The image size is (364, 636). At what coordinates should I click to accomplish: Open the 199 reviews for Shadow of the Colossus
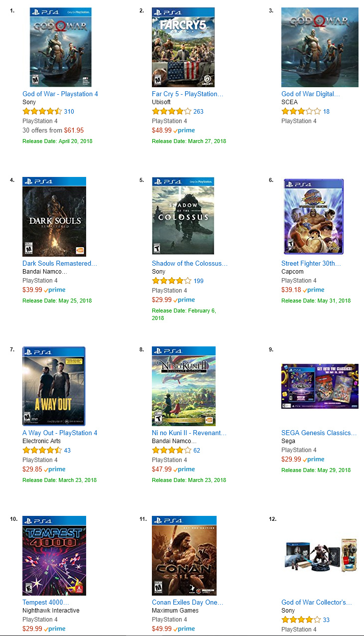[x=198, y=281]
